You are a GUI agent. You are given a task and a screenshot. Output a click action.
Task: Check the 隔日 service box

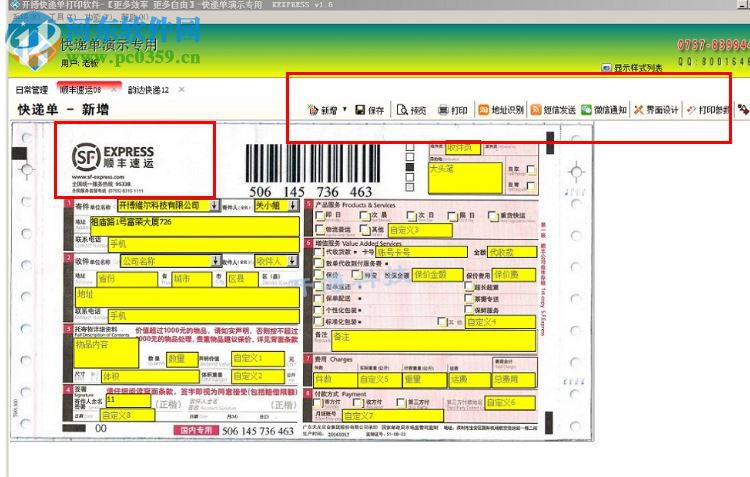pyautogui.click(x=452, y=216)
